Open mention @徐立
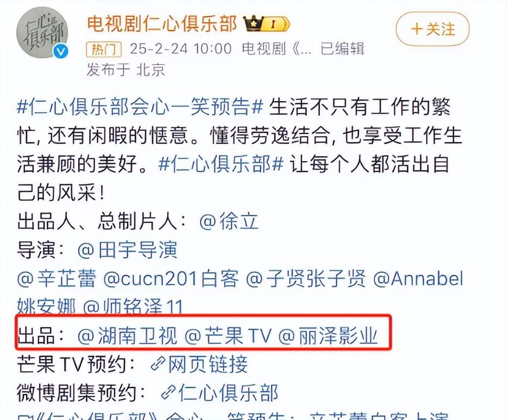The height and width of the screenshot is (420, 507). point(229,222)
